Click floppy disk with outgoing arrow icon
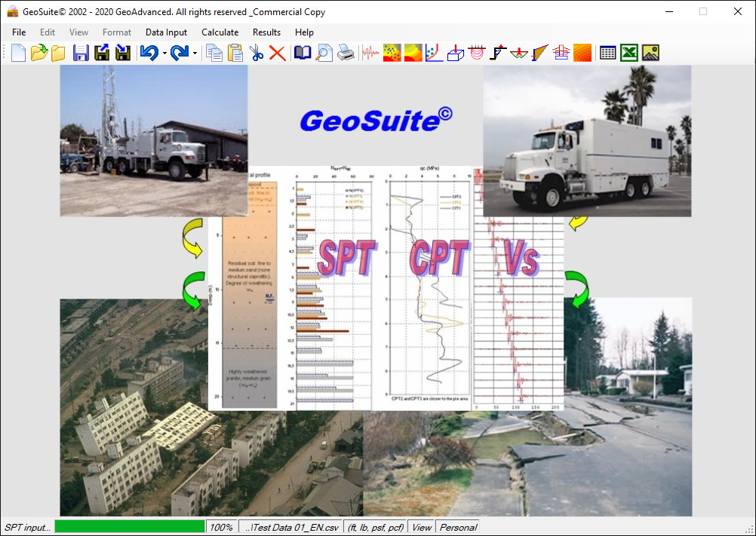Image resolution: width=756 pixels, height=536 pixels. pos(102,53)
